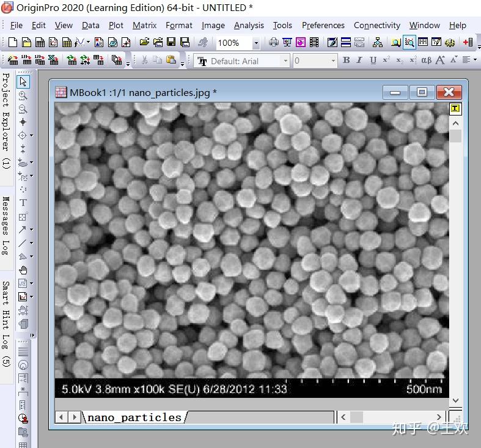Viewport: 481px width, 448px height.
Task: Click the yellow T icon at image corner
Action: pos(455,108)
